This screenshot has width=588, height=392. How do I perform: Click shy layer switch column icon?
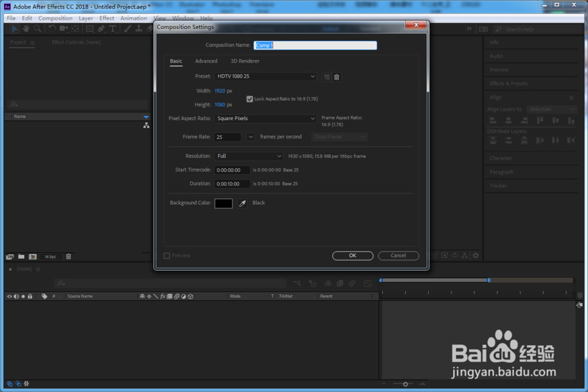pyautogui.click(x=142, y=296)
